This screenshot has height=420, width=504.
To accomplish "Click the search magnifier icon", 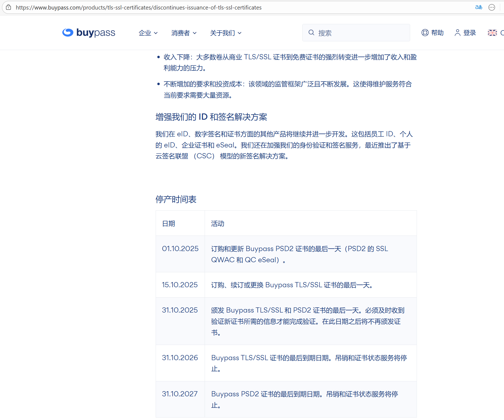I will coord(311,33).
